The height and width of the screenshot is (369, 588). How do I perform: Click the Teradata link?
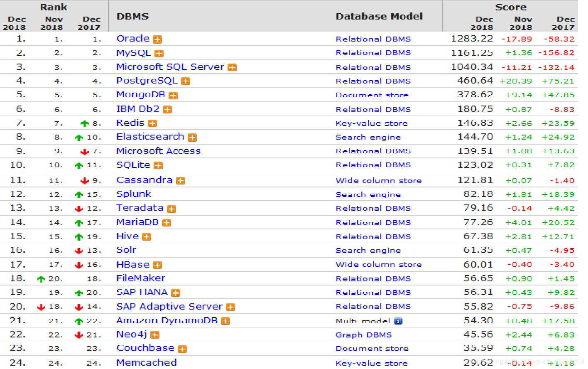pyautogui.click(x=140, y=208)
